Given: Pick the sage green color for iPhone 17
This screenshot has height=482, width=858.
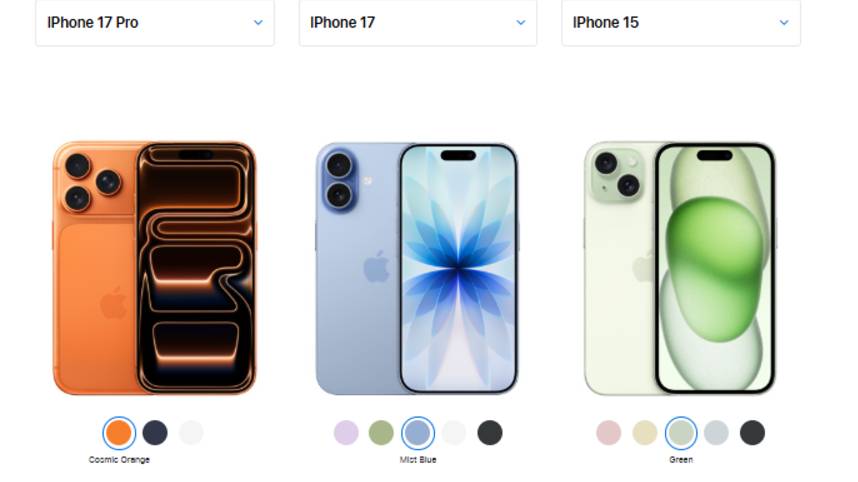Looking at the screenshot, I should coord(381,433).
